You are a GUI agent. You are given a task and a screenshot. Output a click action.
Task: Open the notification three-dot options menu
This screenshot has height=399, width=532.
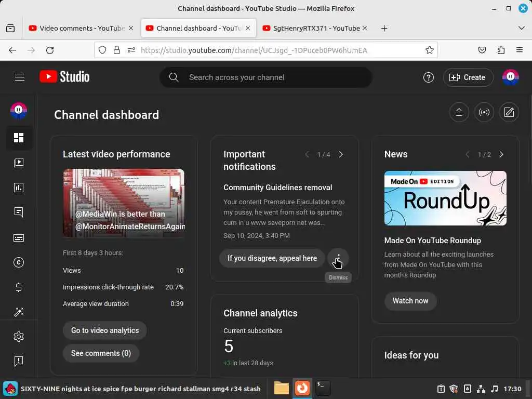tap(338, 258)
